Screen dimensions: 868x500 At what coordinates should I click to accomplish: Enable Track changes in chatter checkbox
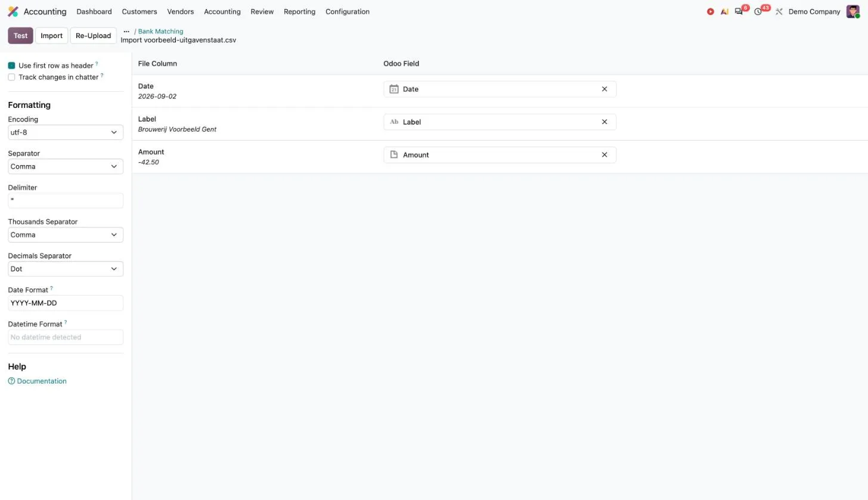11,77
